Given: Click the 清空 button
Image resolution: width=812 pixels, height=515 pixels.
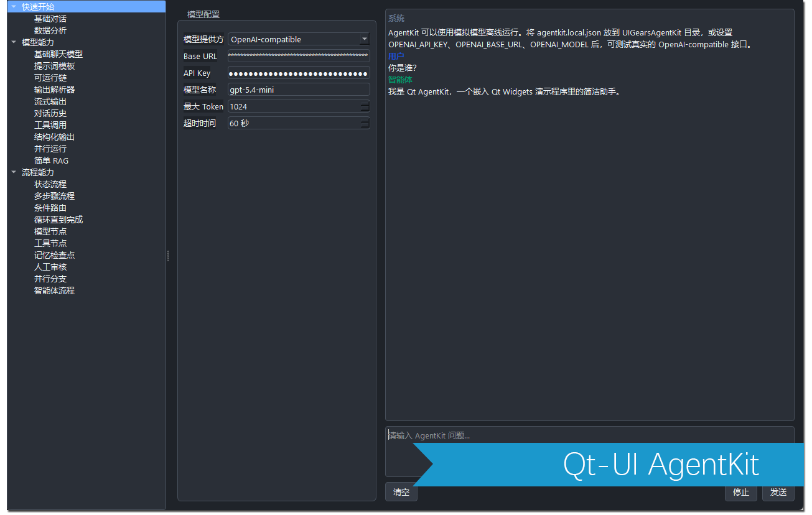Looking at the screenshot, I should coord(401,492).
